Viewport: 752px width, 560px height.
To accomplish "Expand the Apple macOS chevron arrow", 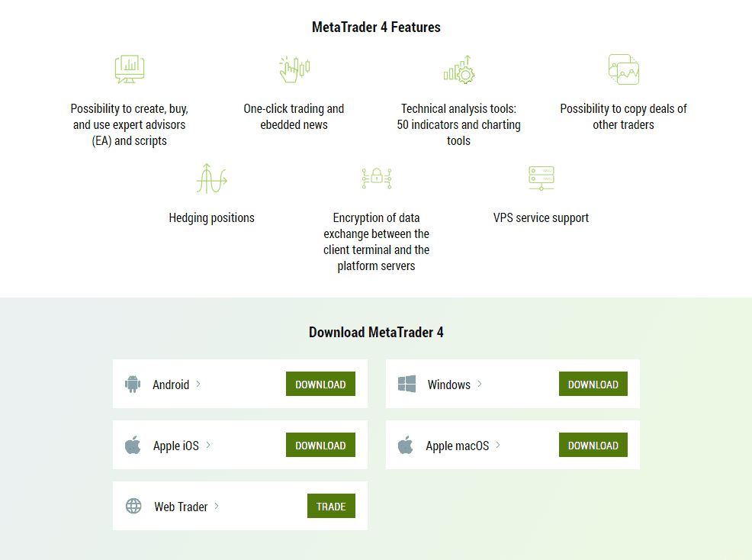I will [x=498, y=445].
